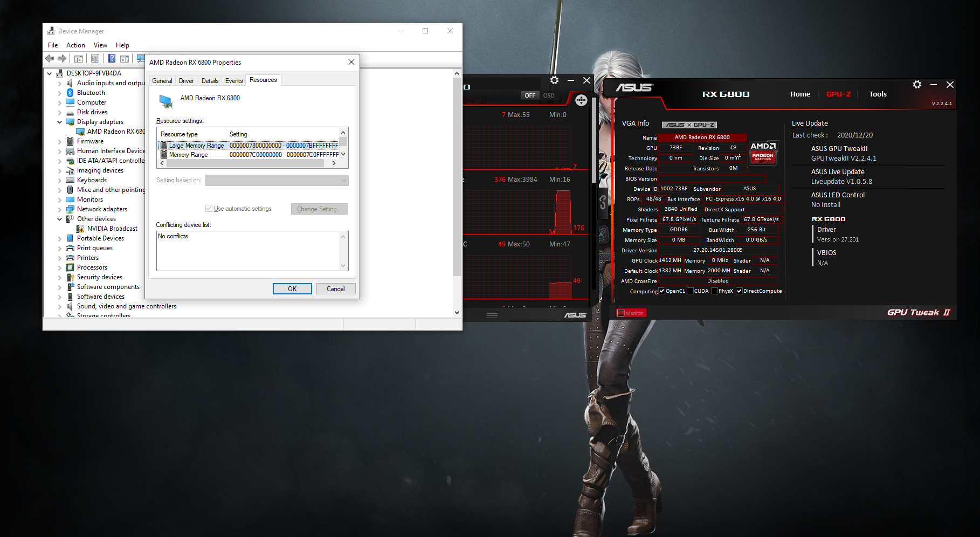Viewport: 980px width, 537px height.
Task: Click Cancel in the Properties dialog
Action: click(336, 289)
